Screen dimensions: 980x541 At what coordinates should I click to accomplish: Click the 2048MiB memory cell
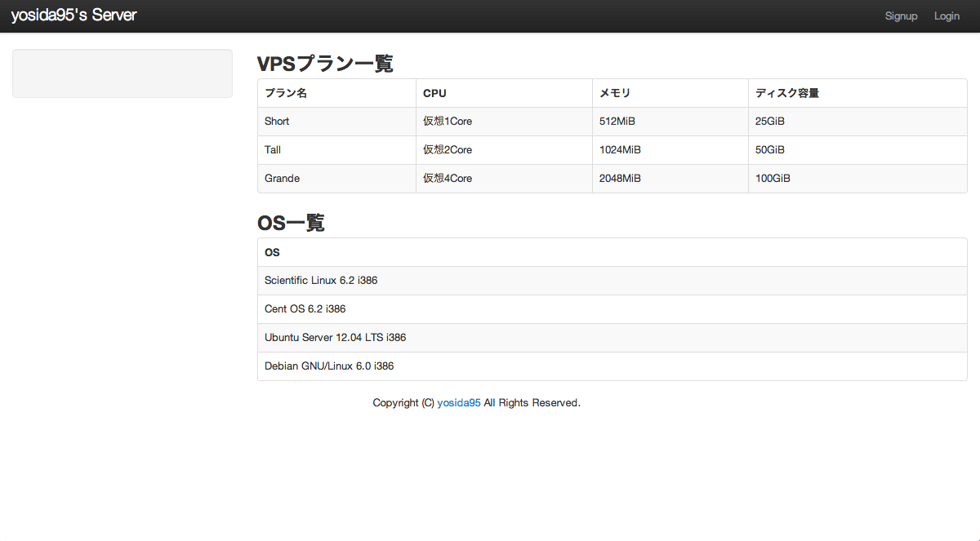pyautogui.click(x=620, y=179)
